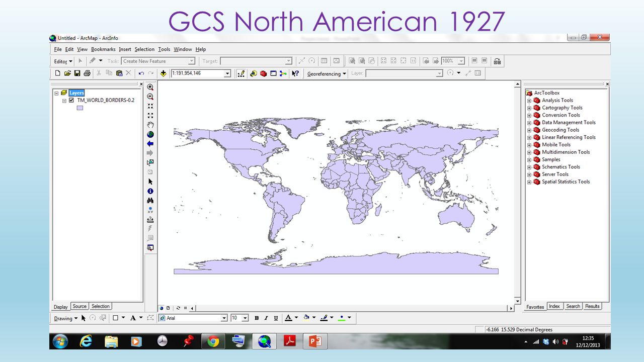Click the New Map File icon
Image resolution: width=644 pixels, height=362 pixels.
tap(58, 73)
